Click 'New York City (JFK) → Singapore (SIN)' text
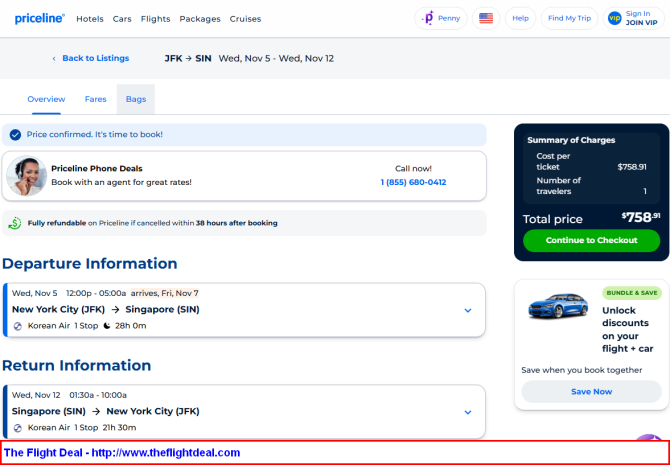Screen dimensions: 670x465 point(106,309)
